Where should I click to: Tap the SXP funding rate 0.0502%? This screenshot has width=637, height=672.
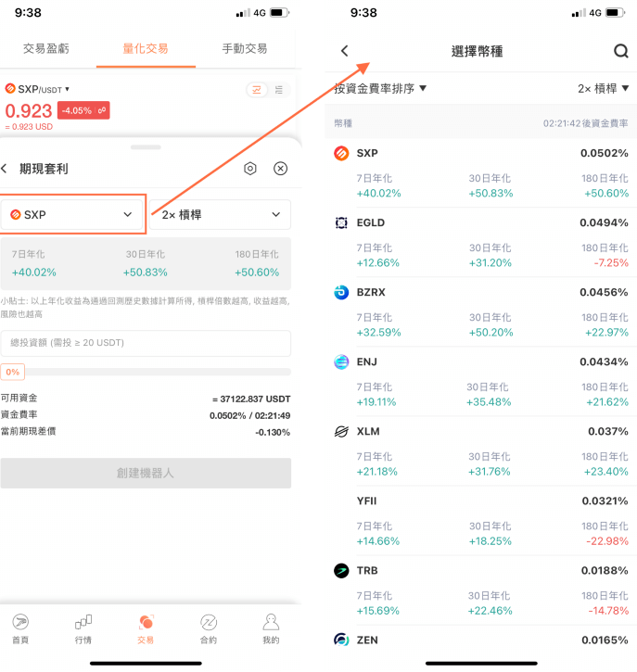point(604,153)
